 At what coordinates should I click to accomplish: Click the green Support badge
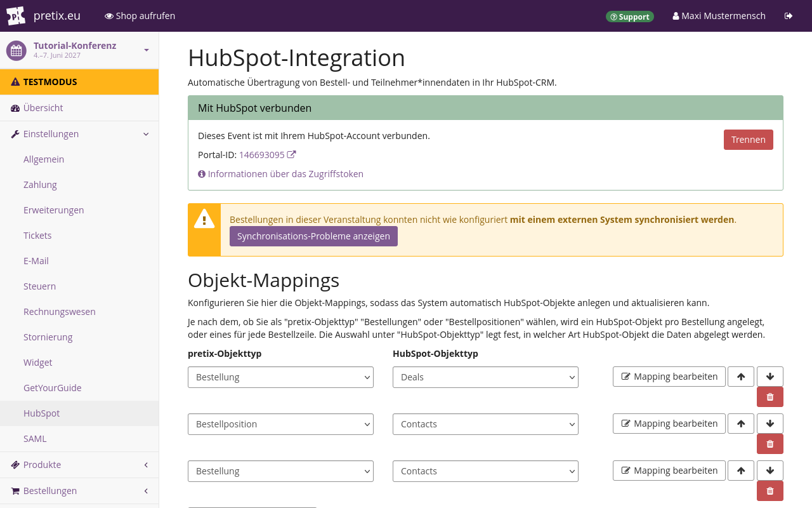pyautogui.click(x=630, y=17)
